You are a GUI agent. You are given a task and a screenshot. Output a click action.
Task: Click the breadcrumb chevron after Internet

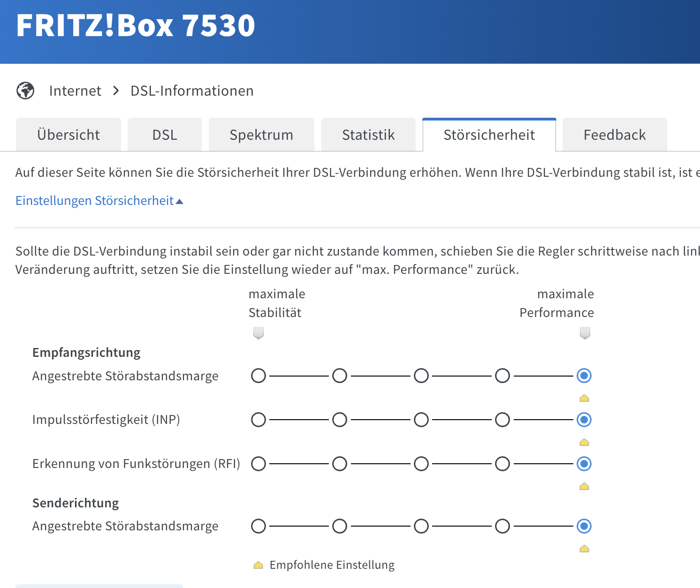(116, 90)
